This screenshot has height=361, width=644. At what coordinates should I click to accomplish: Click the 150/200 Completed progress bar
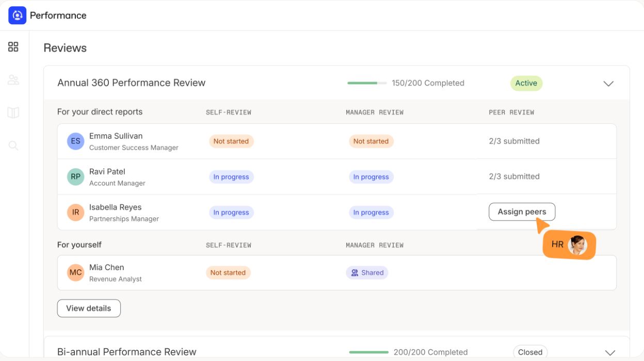point(366,83)
